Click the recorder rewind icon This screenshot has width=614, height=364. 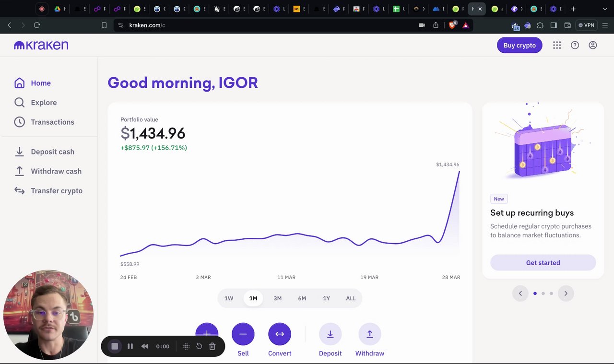(x=144, y=346)
